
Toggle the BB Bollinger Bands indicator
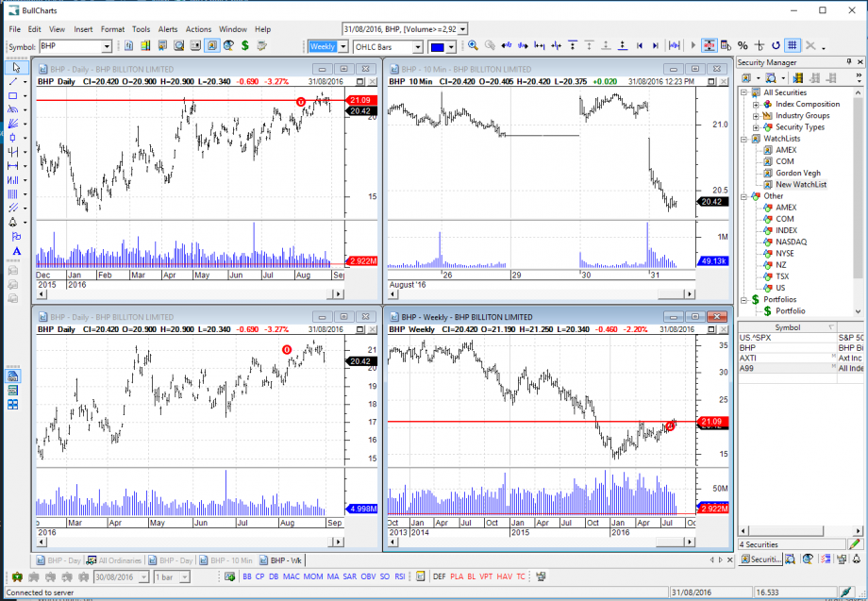pos(246,576)
